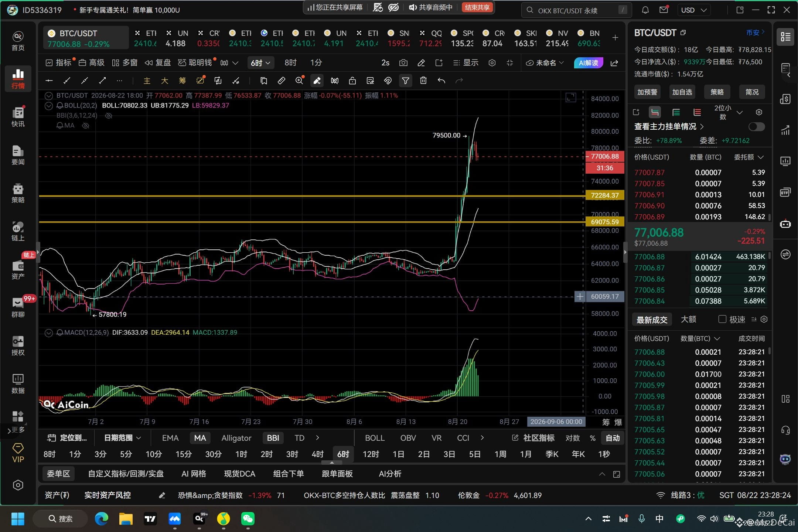Open Microsoft Edge from the taskbar
This screenshot has width=798, height=532.
(x=101, y=519)
